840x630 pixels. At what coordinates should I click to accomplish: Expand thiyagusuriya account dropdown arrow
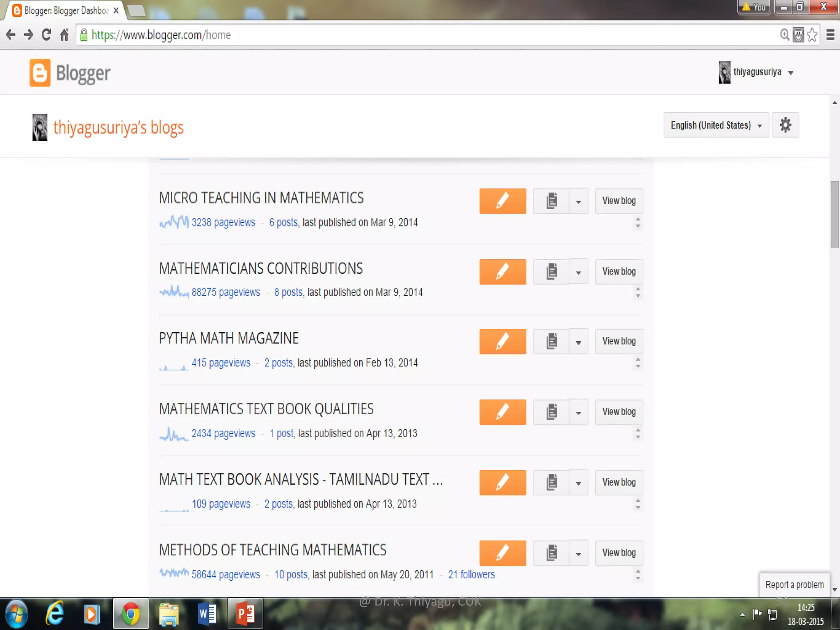791,73
